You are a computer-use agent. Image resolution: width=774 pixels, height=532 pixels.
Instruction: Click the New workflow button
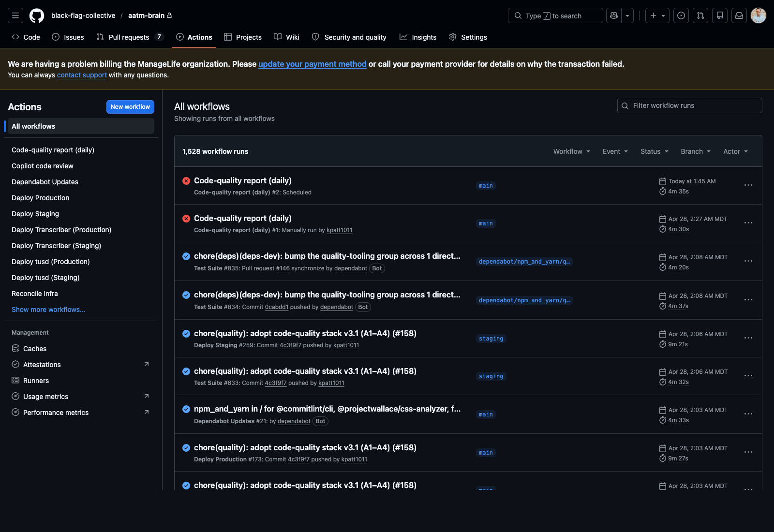click(x=130, y=106)
